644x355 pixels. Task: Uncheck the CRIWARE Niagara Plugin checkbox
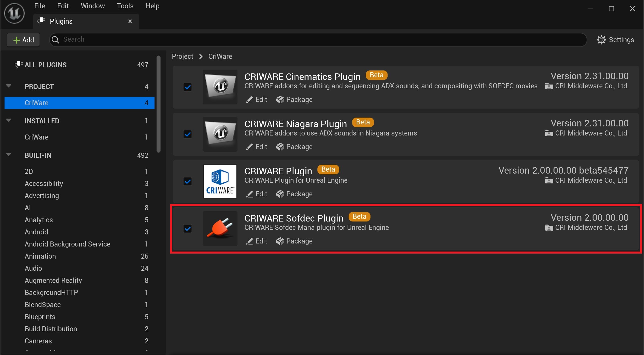point(188,134)
